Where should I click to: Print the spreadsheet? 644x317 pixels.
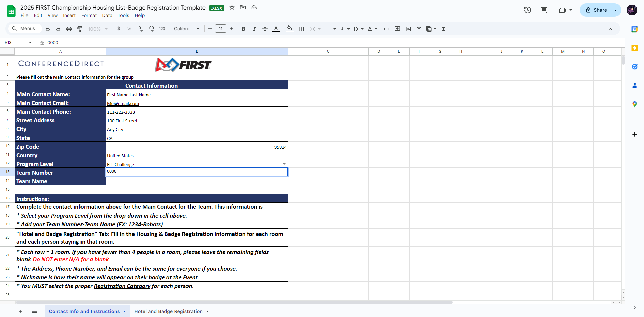[x=69, y=29]
